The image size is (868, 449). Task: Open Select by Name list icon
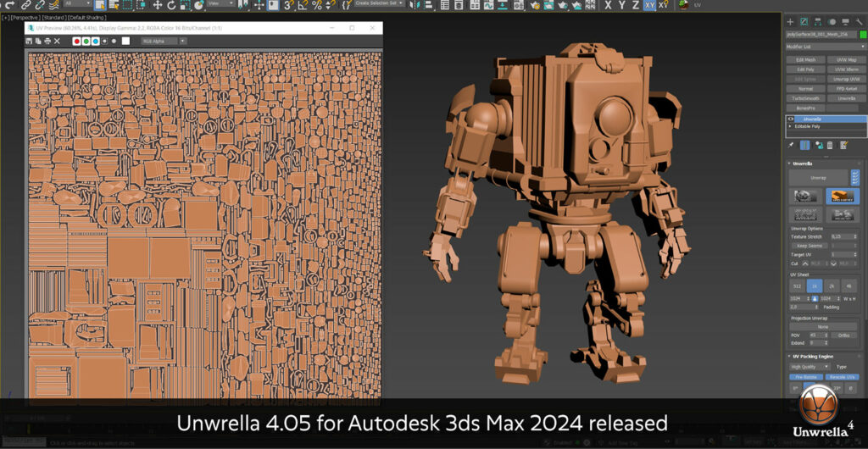[x=114, y=5]
